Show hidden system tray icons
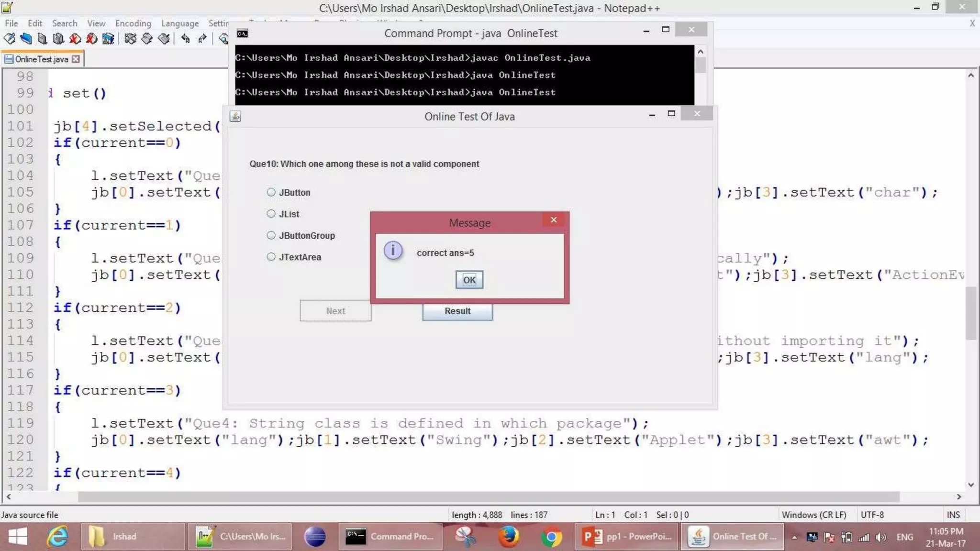980x551 pixels. (794, 537)
